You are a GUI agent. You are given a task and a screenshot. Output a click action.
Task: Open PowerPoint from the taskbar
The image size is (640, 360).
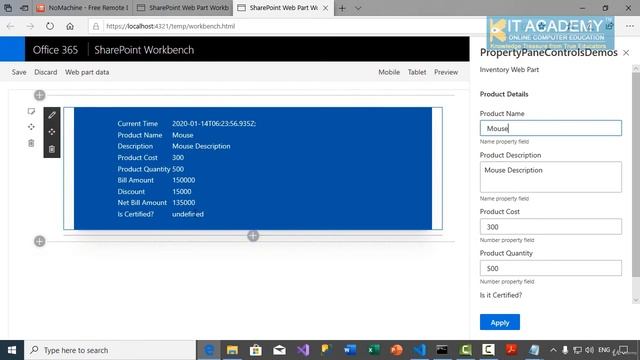coord(396,350)
